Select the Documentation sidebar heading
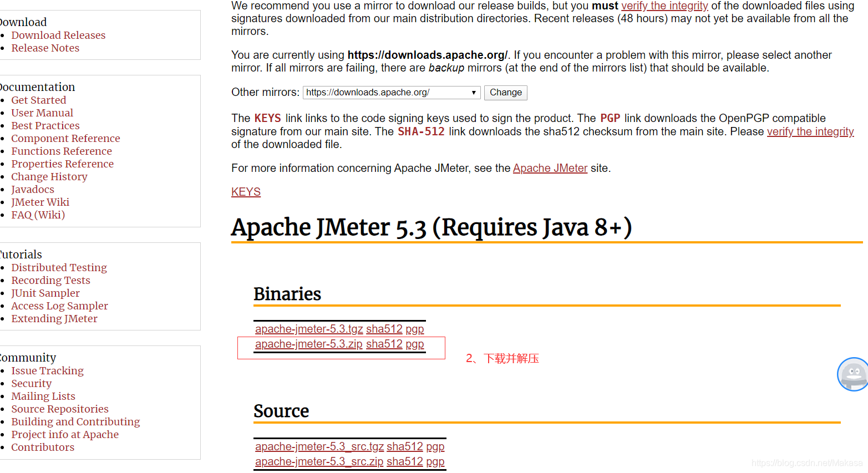This screenshot has width=868, height=473. pyautogui.click(x=37, y=87)
